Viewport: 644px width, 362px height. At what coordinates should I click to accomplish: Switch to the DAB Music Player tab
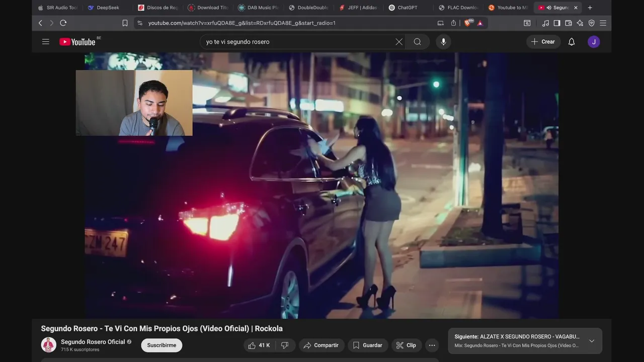click(259, 8)
